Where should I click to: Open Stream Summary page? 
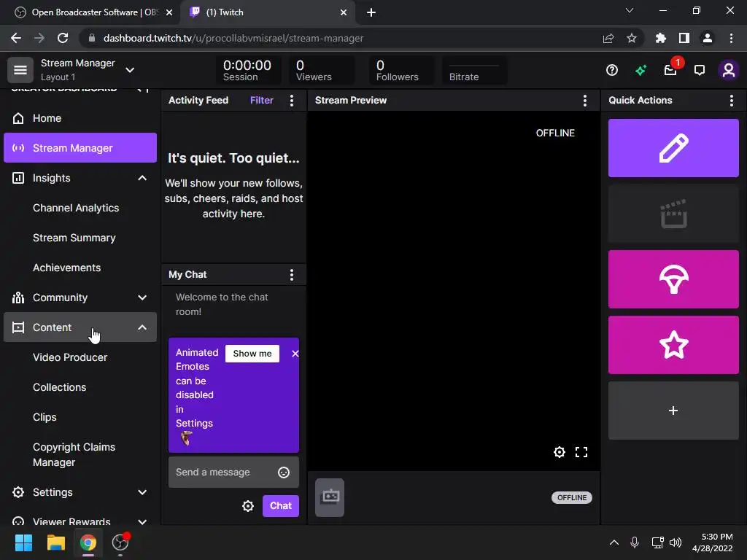(74, 238)
